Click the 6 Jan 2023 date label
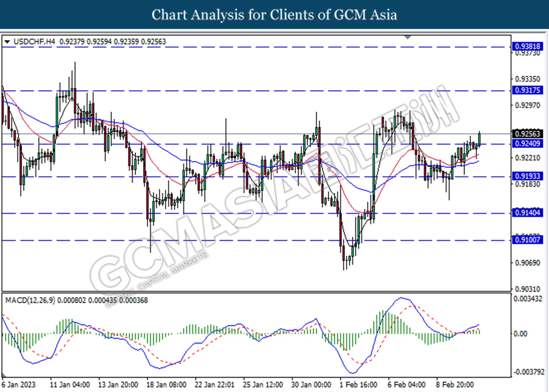This screenshot has height=392, width=549. 19,385
